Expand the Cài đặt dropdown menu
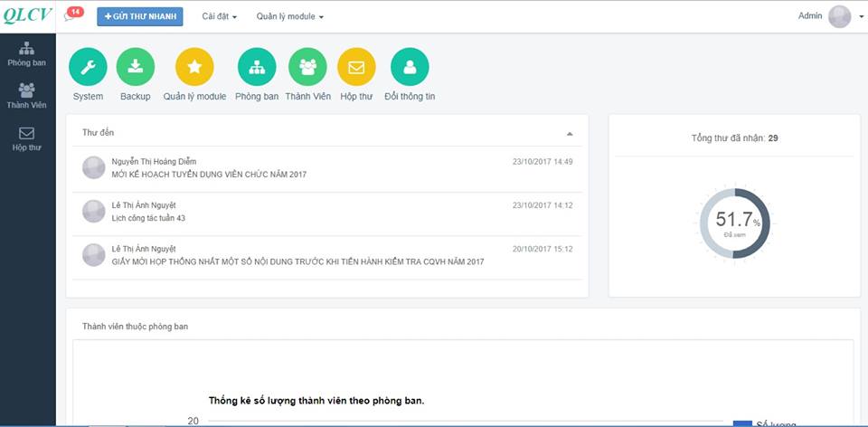This screenshot has width=868, height=427. tap(219, 16)
